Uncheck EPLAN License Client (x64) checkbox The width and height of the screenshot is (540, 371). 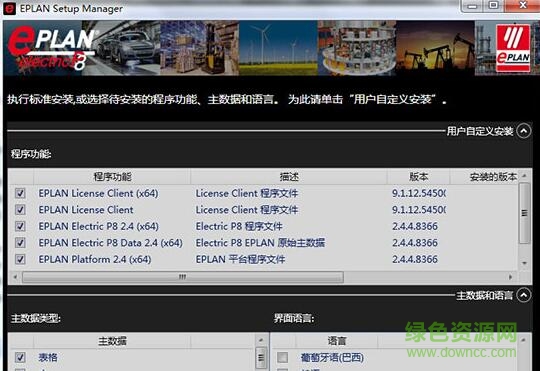[x=20, y=193]
